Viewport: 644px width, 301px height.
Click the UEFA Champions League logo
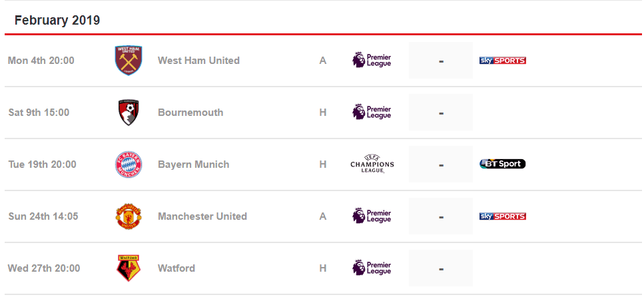(x=372, y=163)
